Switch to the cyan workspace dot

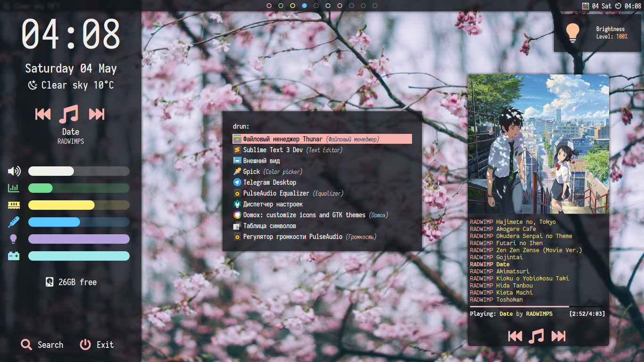[x=328, y=6]
